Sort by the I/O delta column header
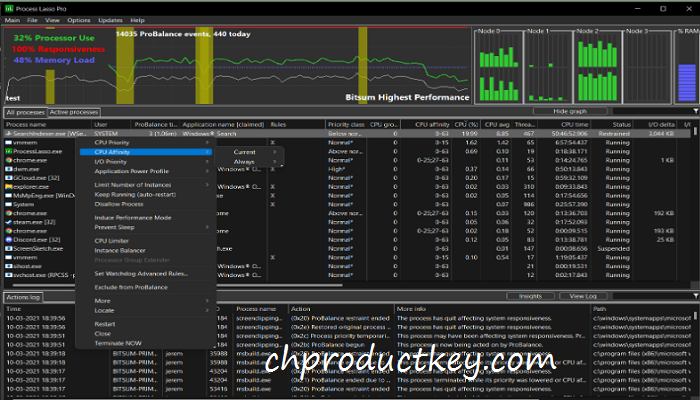700x400 pixels. [x=655, y=125]
